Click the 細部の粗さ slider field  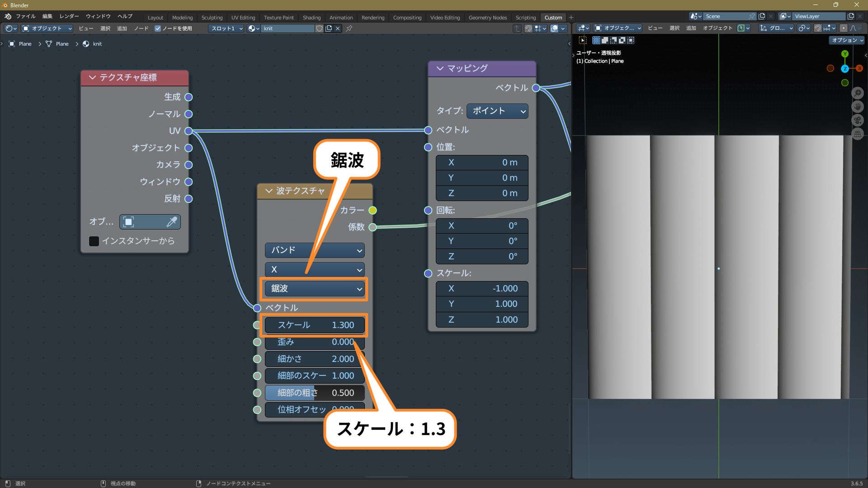(x=315, y=393)
